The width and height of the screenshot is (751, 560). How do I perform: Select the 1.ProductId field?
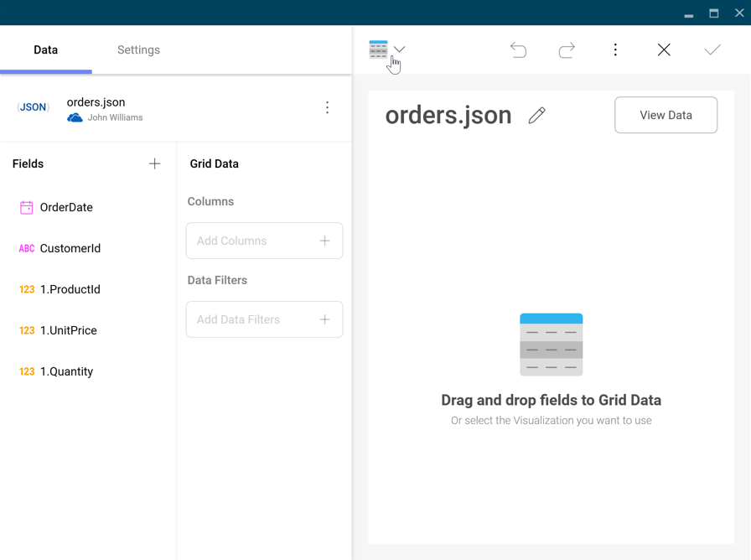[70, 289]
